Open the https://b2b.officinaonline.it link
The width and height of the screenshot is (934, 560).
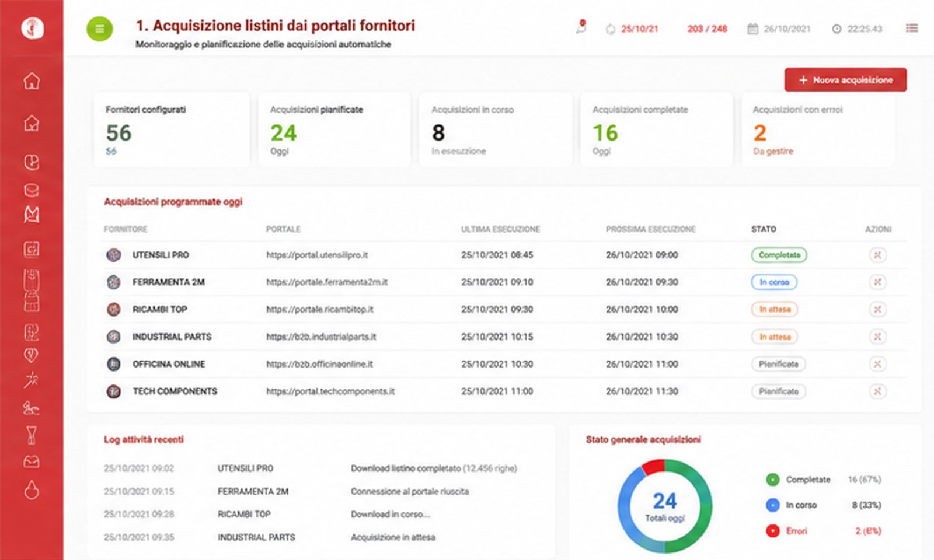[319, 364]
